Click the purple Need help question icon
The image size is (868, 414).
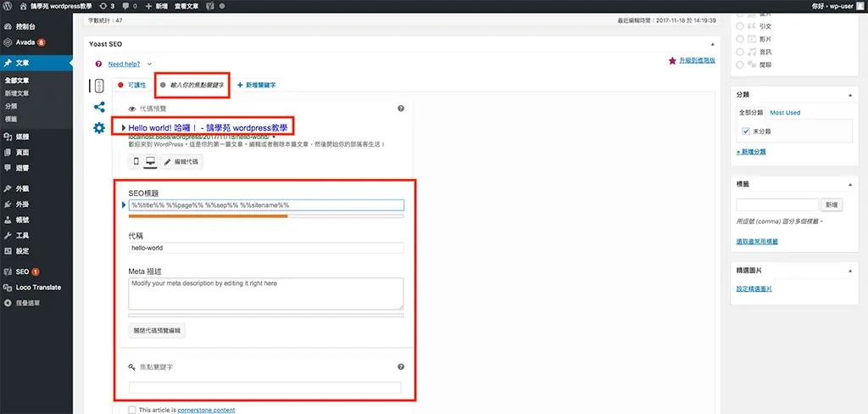click(98, 64)
